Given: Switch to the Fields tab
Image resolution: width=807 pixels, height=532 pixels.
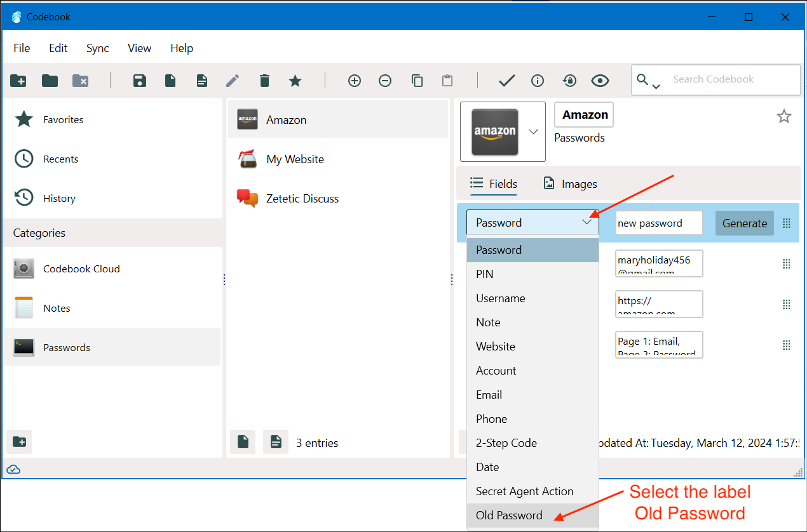Looking at the screenshot, I should pyautogui.click(x=494, y=183).
